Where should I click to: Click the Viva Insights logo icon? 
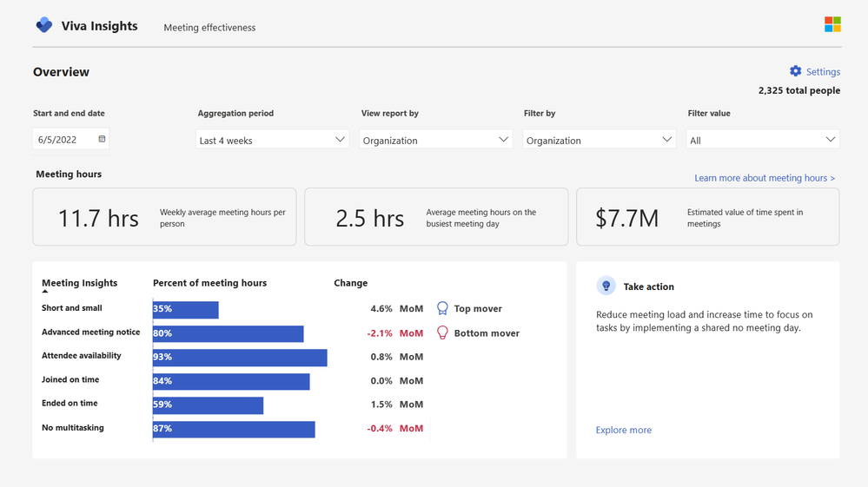pyautogui.click(x=43, y=26)
